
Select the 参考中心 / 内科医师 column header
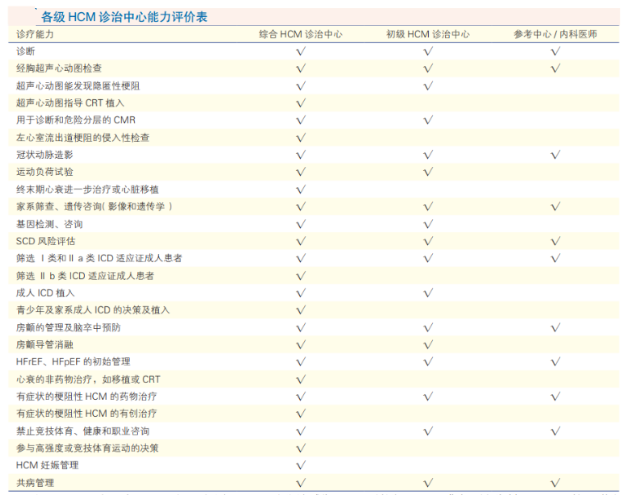[555, 34]
